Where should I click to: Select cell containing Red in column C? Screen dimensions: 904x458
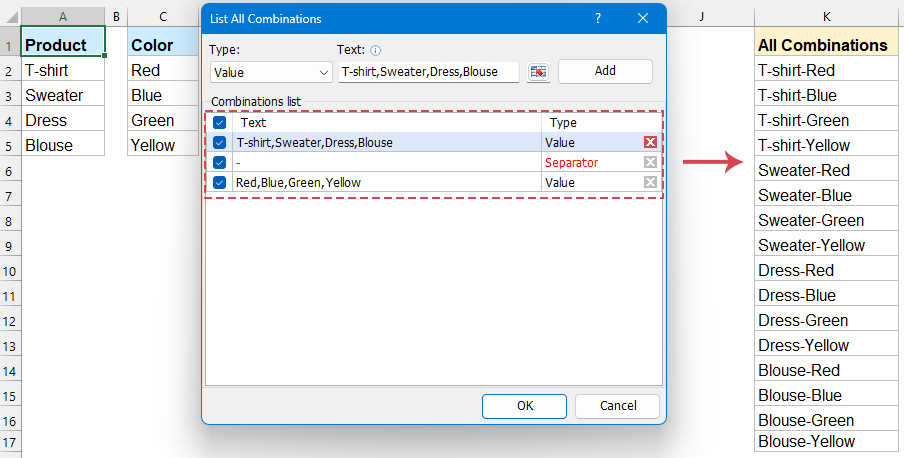tap(163, 70)
